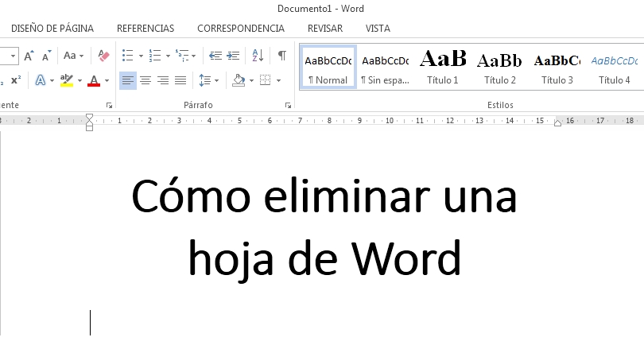Click the Borders icon
Screen dimensions: 644x345
pos(266,80)
